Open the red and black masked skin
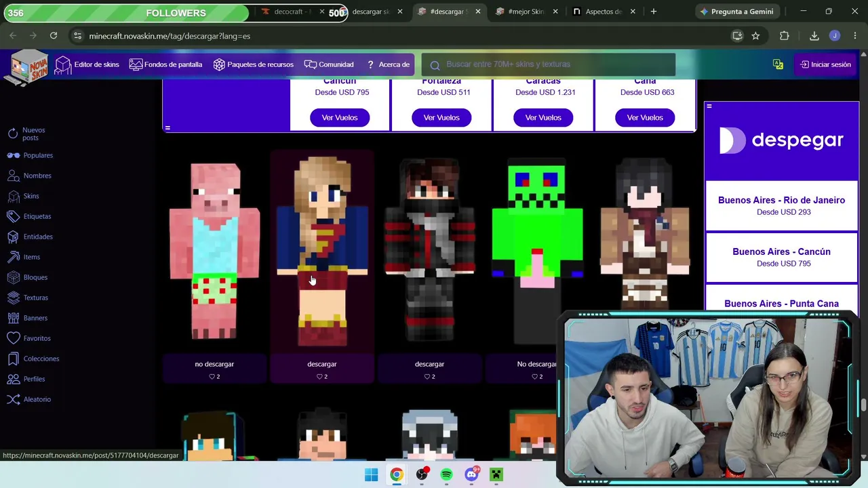Image resolution: width=868 pixels, height=488 pixels. click(429, 251)
